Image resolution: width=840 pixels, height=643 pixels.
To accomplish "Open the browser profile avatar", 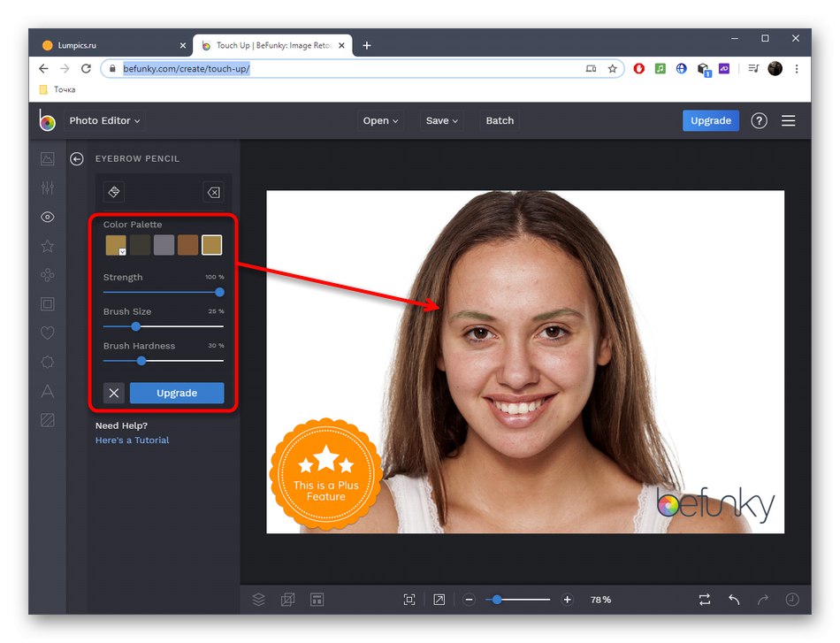I will pos(775,69).
